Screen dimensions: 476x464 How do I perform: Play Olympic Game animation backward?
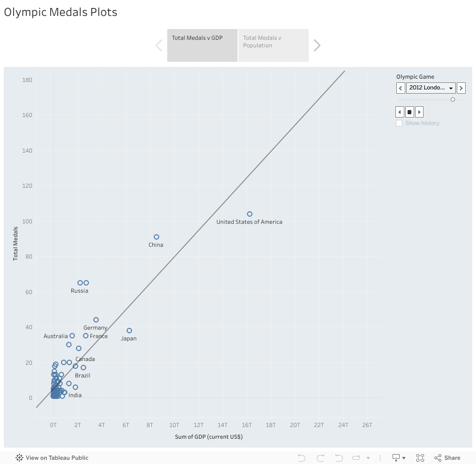[x=400, y=112]
